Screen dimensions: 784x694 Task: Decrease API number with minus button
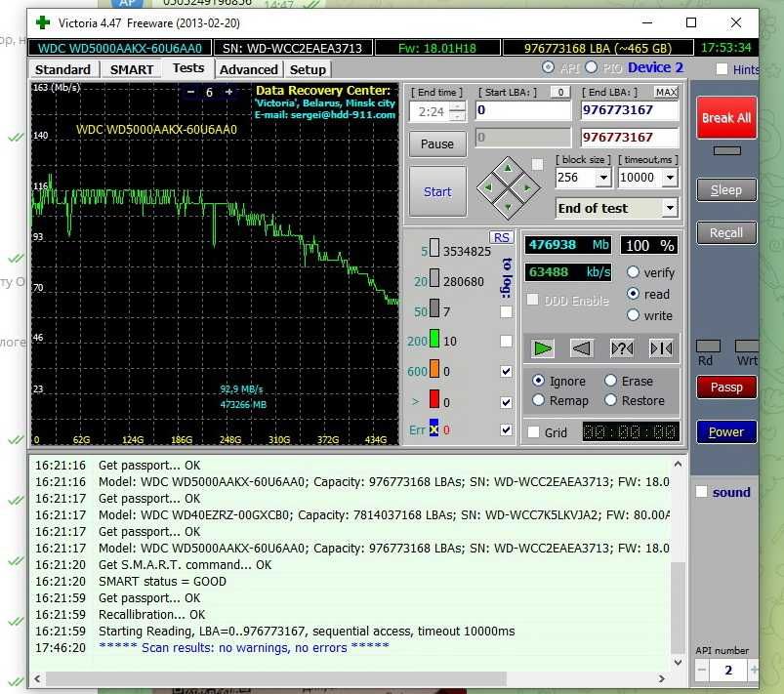pos(702,670)
